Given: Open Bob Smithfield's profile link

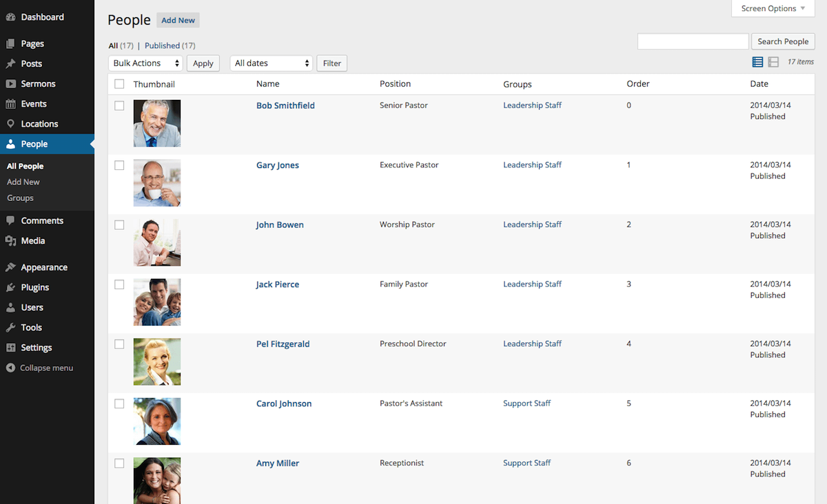Looking at the screenshot, I should (285, 106).
